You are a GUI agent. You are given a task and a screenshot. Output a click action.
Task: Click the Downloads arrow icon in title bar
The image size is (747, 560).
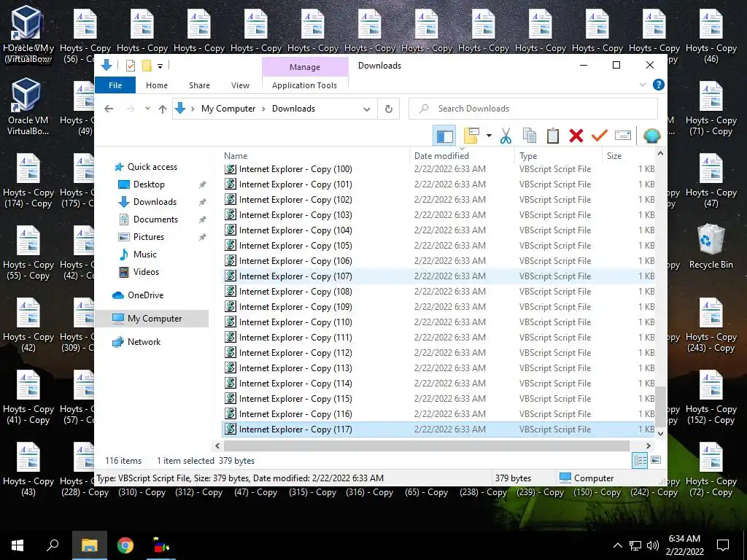tap(107, 66)
